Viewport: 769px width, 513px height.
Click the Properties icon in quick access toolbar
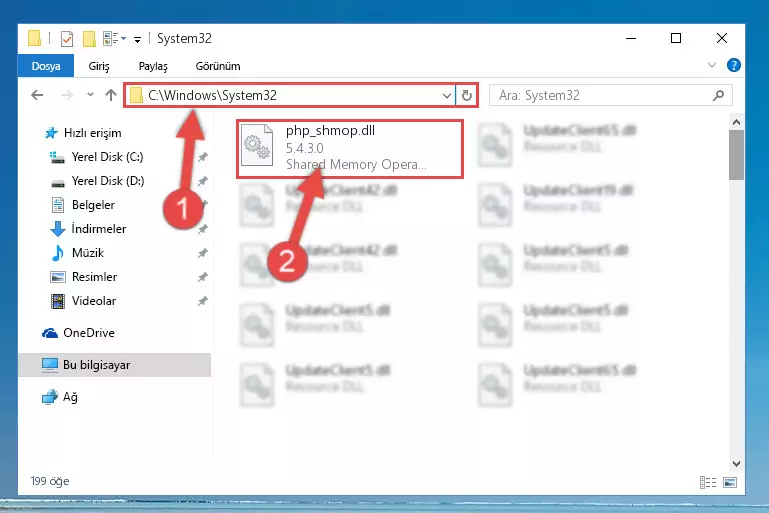pyautogui.click(x=67, y=38)
